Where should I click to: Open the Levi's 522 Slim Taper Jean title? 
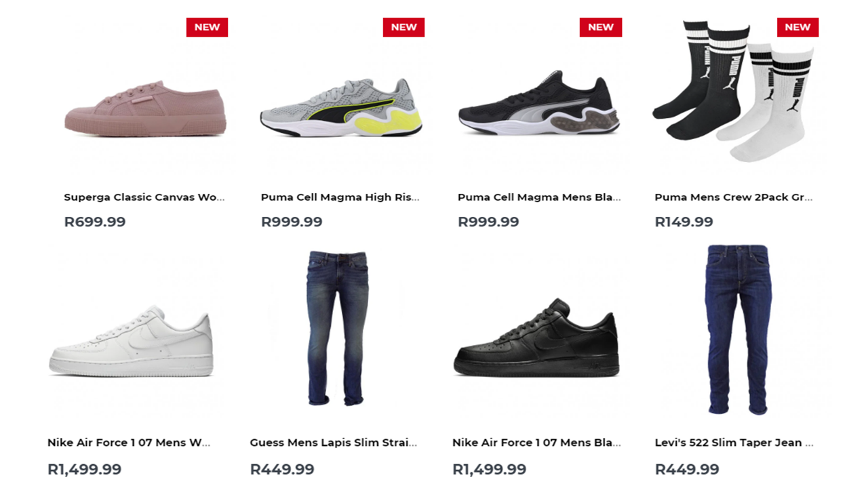coord(734,443)
